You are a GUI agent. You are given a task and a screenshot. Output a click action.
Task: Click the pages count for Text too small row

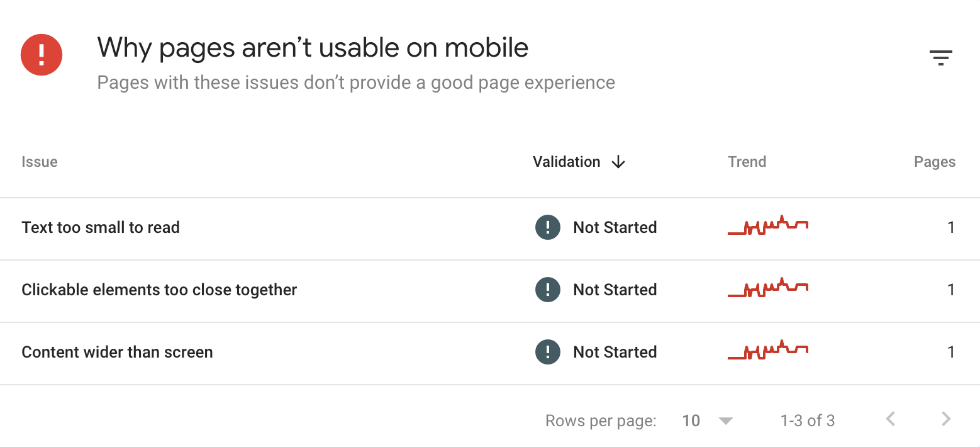pos(952,227)
